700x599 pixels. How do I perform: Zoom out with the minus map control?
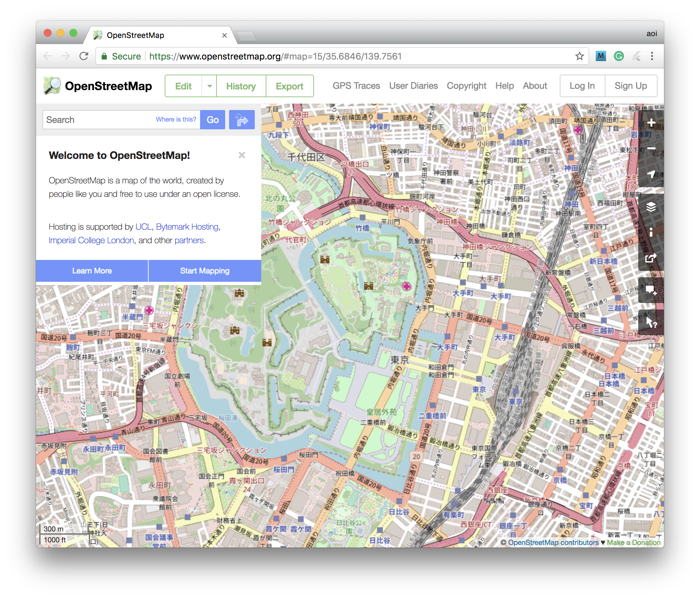[x=651, y=149]
